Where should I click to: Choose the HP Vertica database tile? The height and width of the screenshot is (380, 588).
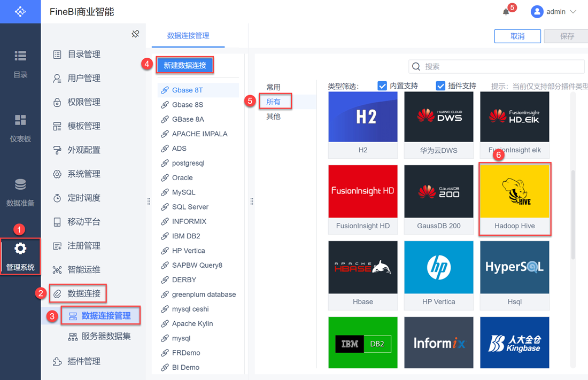[439, 275]
